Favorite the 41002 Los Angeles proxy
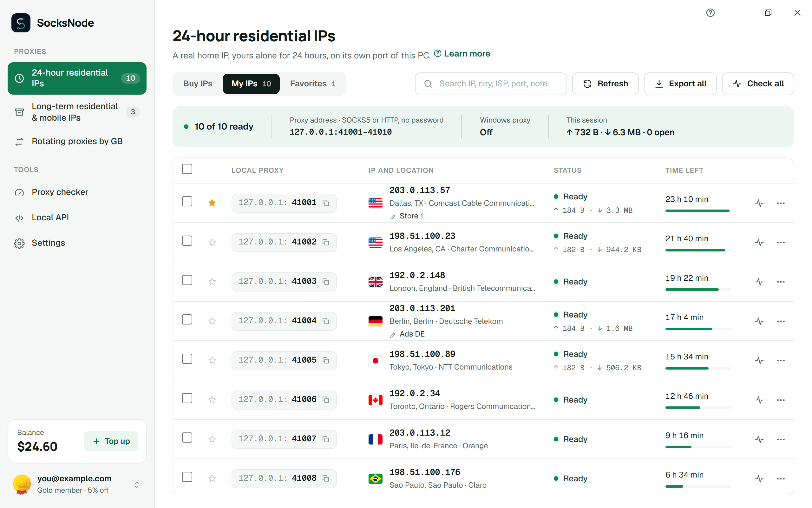812x508 pixels. pyautogui.click(x=212, y=242)
